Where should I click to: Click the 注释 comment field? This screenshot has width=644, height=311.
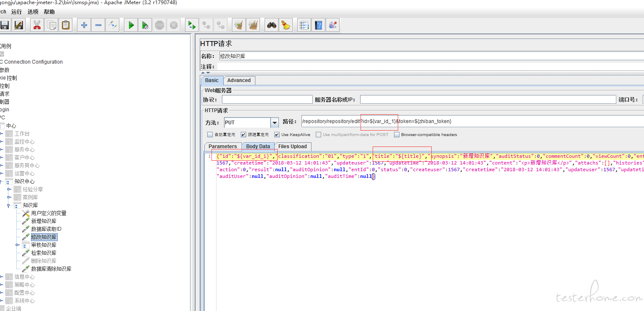(431, 67)
